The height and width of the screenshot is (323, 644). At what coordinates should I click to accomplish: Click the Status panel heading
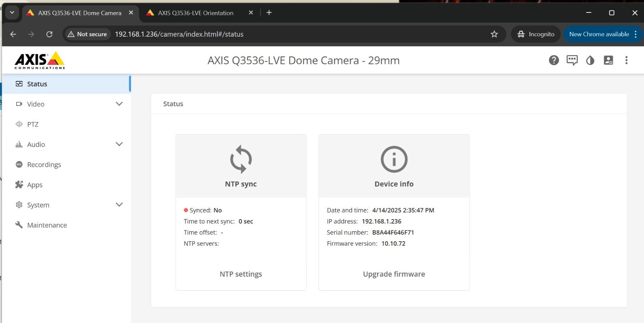click(x=173, y=104)
